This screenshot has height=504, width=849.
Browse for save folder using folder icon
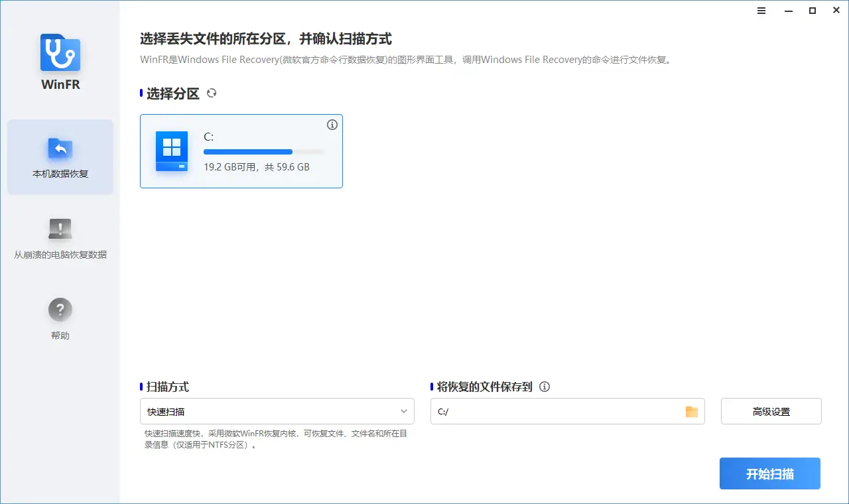(x=692, y=411)
